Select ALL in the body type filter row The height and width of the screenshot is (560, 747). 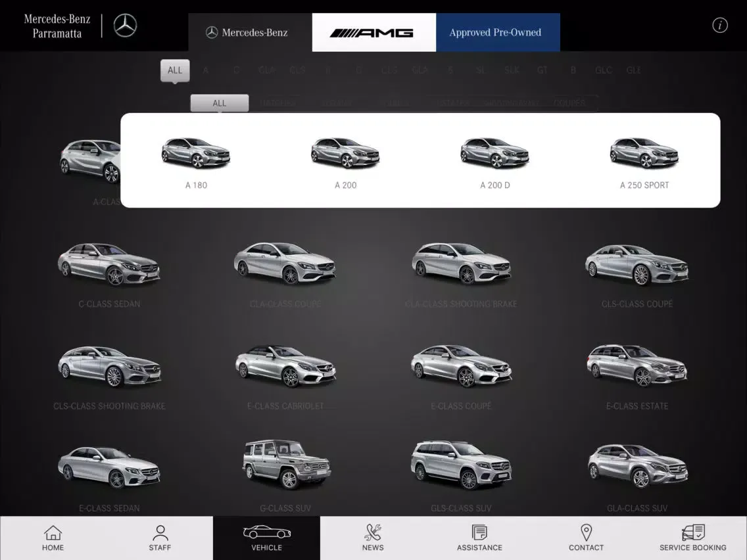pyautogui.click(x=220, y=103)
